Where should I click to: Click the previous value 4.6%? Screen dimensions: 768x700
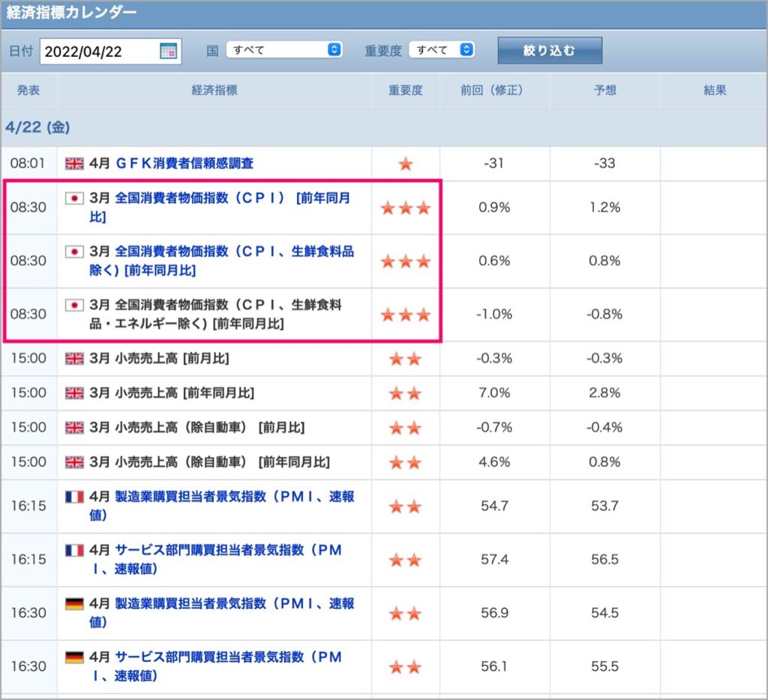(495, 462)
